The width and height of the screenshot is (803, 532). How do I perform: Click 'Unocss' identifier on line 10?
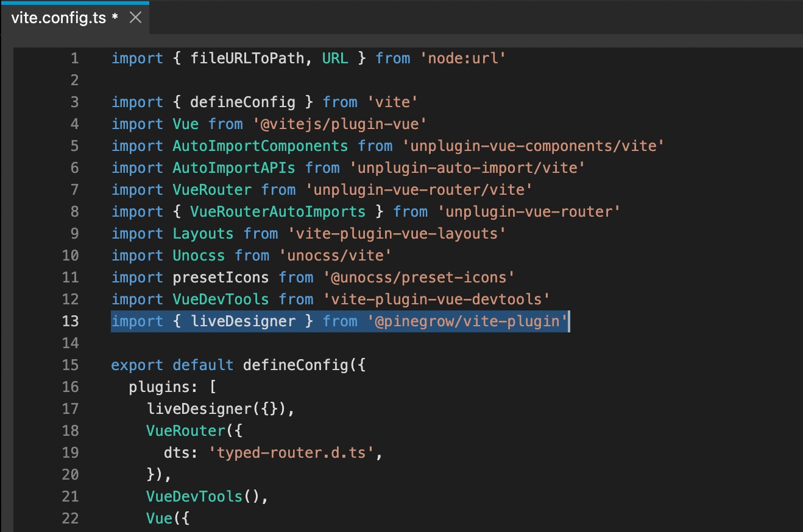pos(199,256)
